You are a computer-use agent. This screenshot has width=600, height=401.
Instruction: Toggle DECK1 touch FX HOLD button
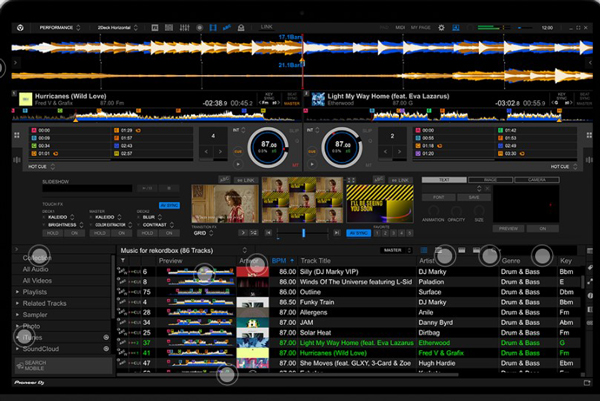click(x=52, y=233)
